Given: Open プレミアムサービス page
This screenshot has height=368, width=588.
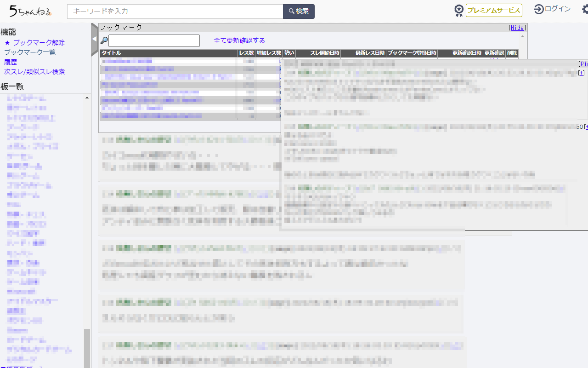Looking at the screenshot, I should pos(494,11).
